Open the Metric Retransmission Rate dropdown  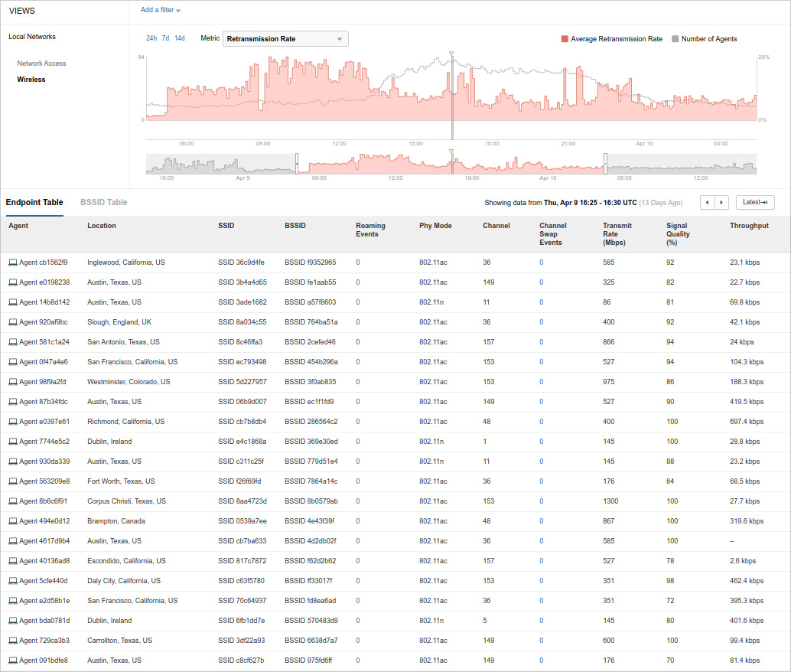285,39
